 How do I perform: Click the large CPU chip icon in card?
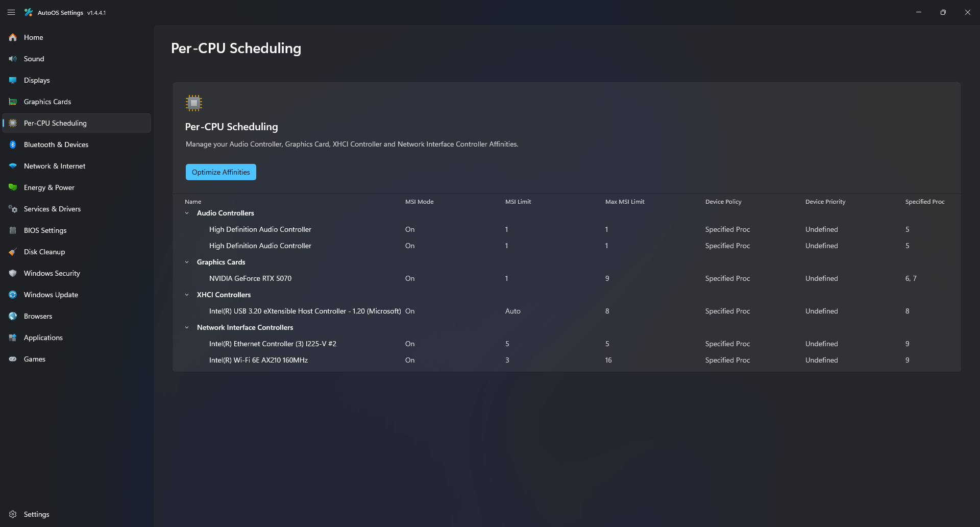coord(194,103)
